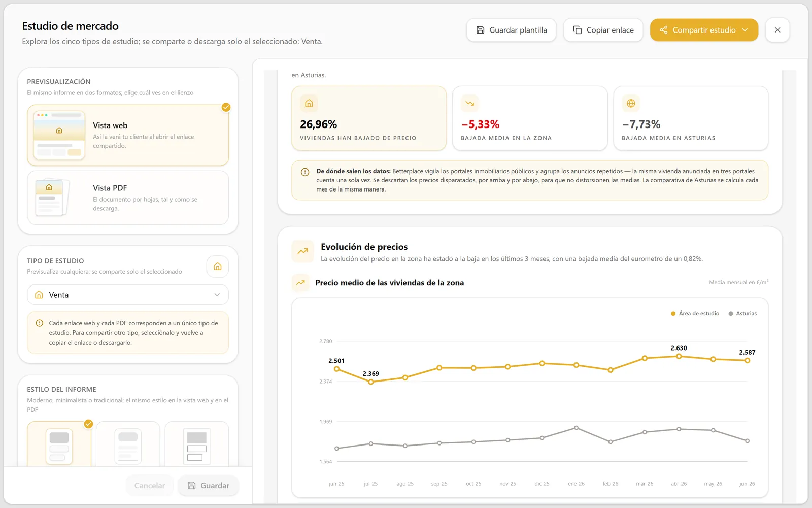Open the Venta study type dropdown
This screenshot has width=812, height=508.
(x=128, y=295)
